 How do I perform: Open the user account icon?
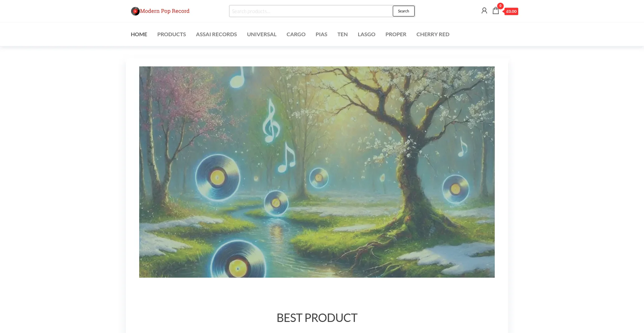click(x=484, y=11)
